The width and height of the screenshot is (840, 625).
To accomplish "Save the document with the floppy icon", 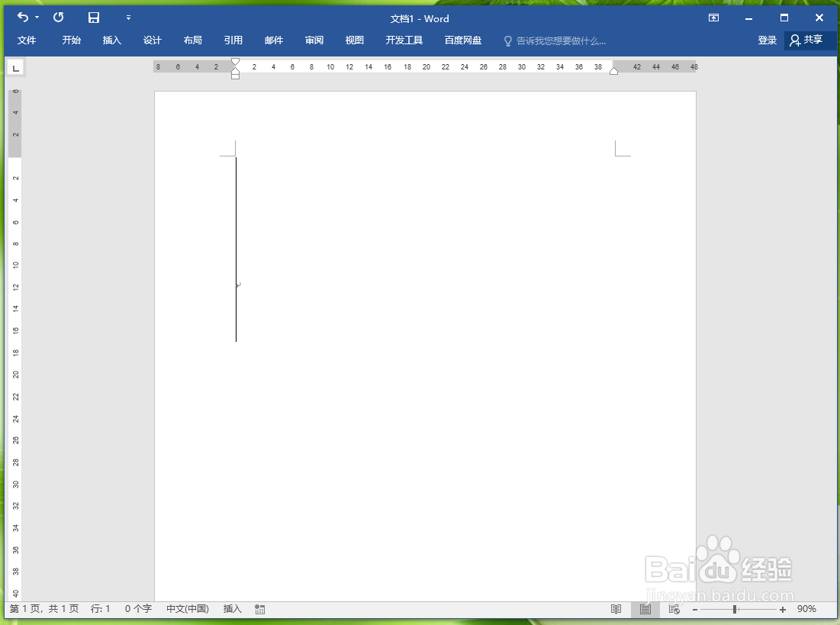I will pos(94,18).
